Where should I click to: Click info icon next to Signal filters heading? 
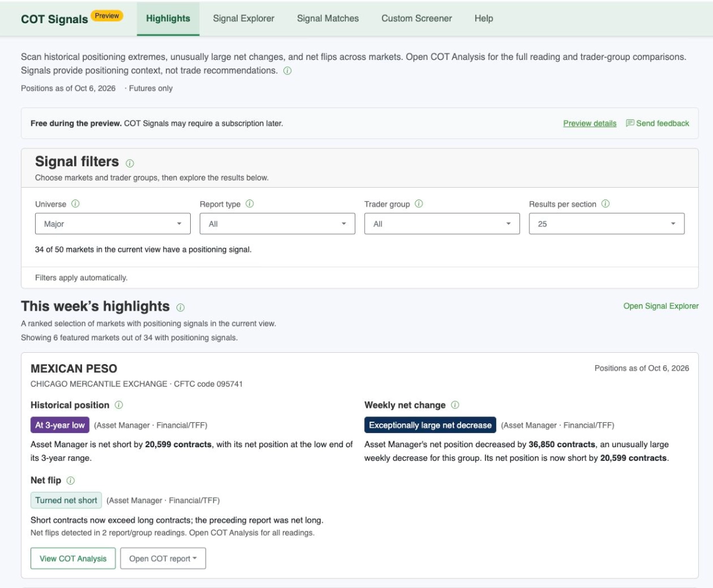[x=130, y=163]
